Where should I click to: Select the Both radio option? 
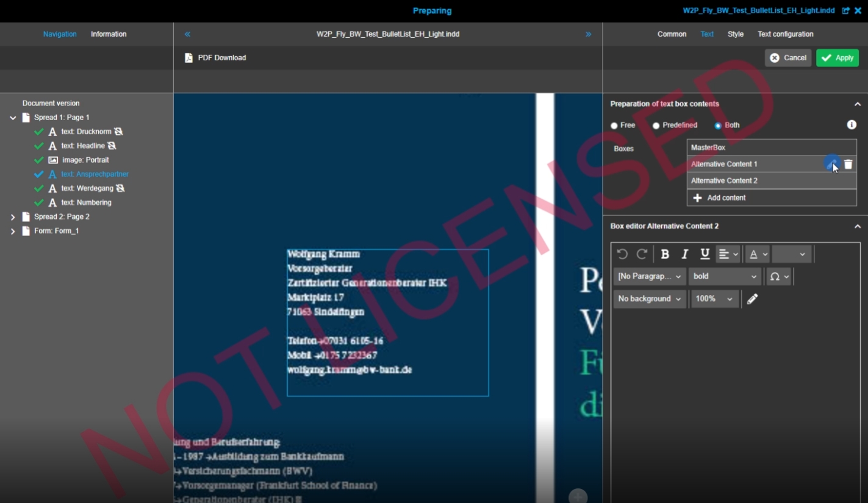718,126
